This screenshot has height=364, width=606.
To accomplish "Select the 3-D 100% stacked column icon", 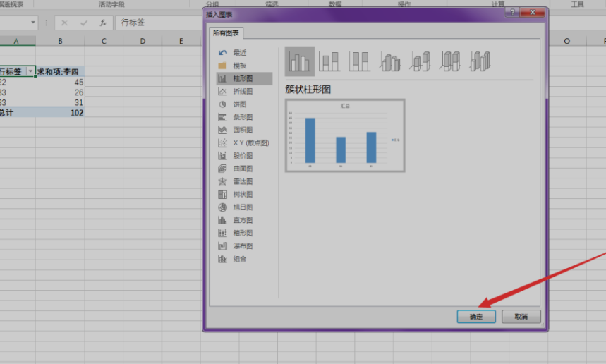I will 450,61.
